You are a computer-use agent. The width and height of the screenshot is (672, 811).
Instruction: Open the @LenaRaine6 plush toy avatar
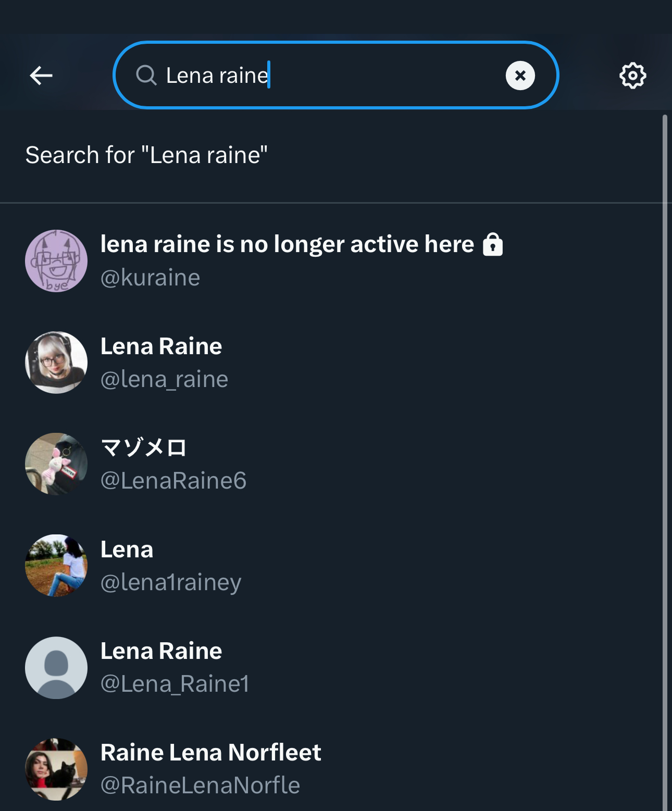coord(56,464)
